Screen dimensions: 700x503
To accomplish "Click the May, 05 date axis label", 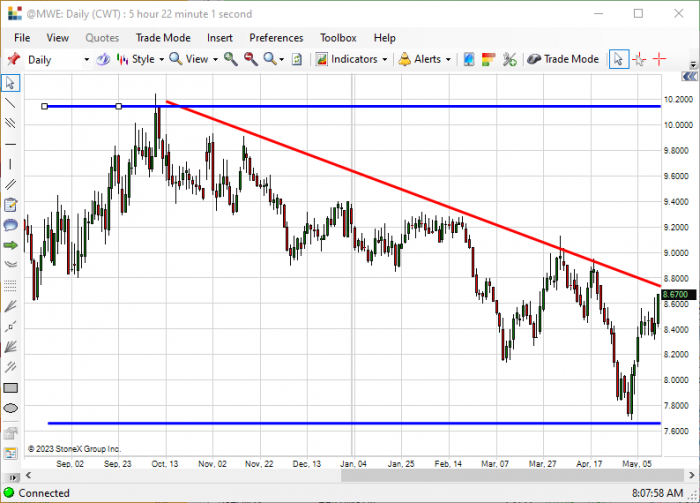I will click(x=637, y=464).
